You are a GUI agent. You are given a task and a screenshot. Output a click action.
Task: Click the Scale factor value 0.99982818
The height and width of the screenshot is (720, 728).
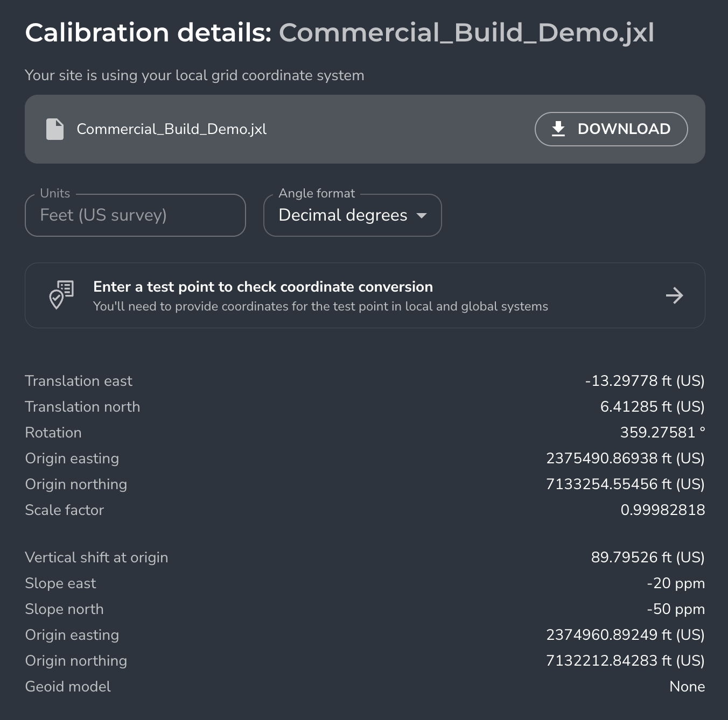pos(663,510)
